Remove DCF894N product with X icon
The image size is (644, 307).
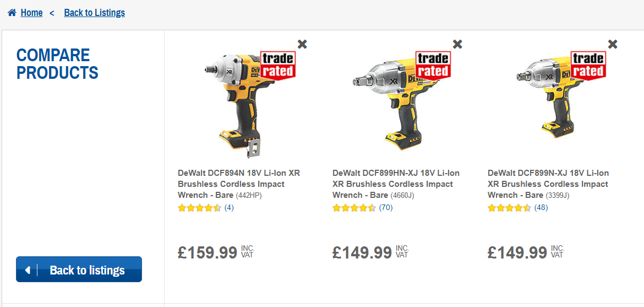click(x=302, y=44)
